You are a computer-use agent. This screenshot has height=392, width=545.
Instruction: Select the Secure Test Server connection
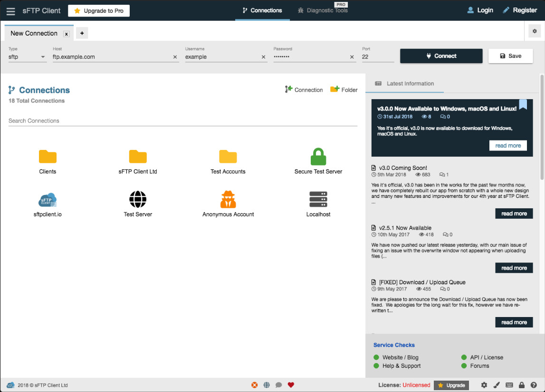(x=318, y=162)
